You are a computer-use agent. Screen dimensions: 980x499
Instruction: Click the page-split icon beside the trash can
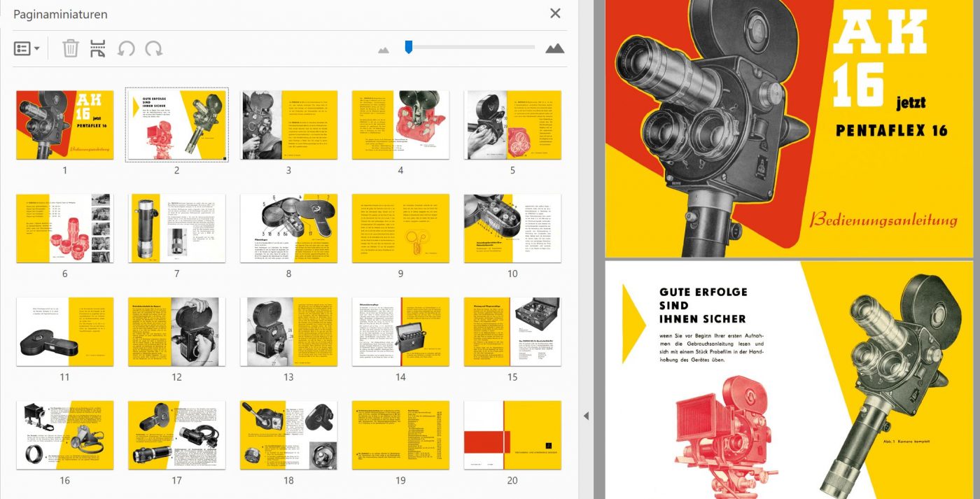[x=98, y=48]
